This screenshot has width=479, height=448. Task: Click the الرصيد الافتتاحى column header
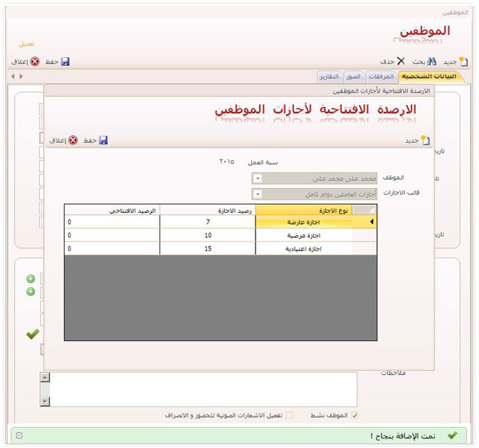112,210
